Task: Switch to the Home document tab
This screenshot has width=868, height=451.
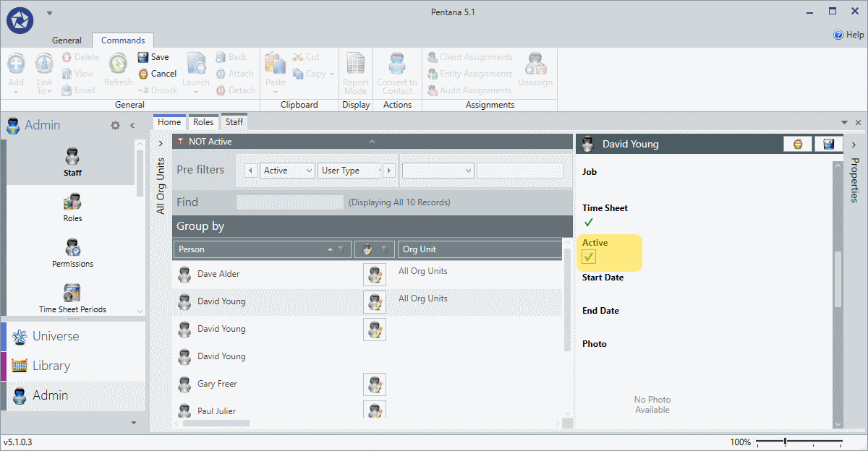Action: [169, 122]
